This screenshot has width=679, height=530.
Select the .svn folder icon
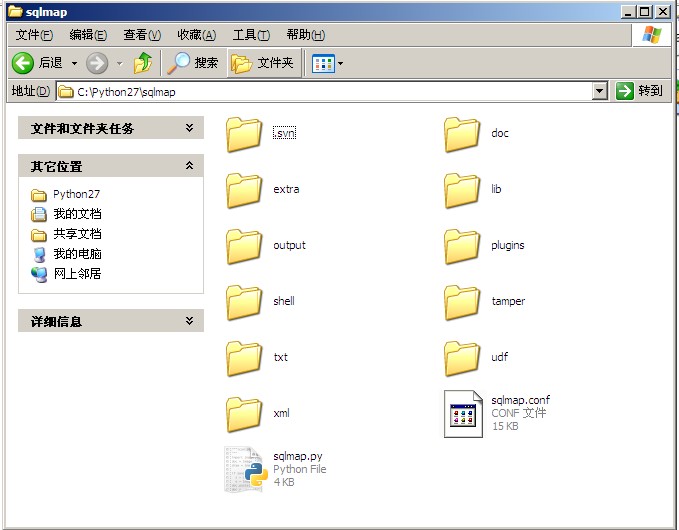[x=244, y=135]
